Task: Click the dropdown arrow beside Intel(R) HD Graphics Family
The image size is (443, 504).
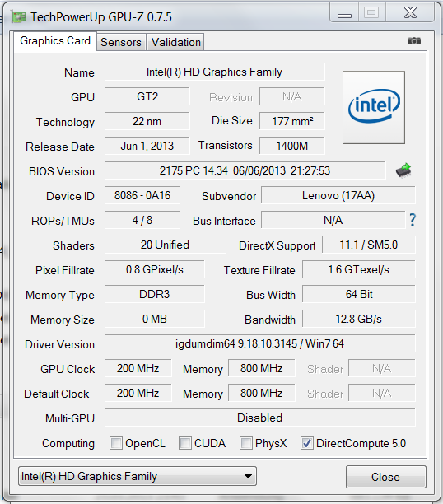Action: pos(248,476)
